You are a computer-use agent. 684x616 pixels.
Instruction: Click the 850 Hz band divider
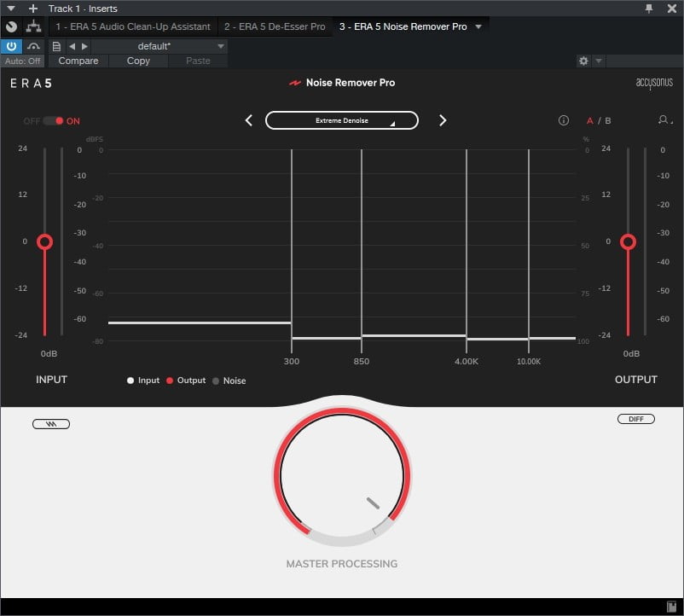[x=362, y=251]
